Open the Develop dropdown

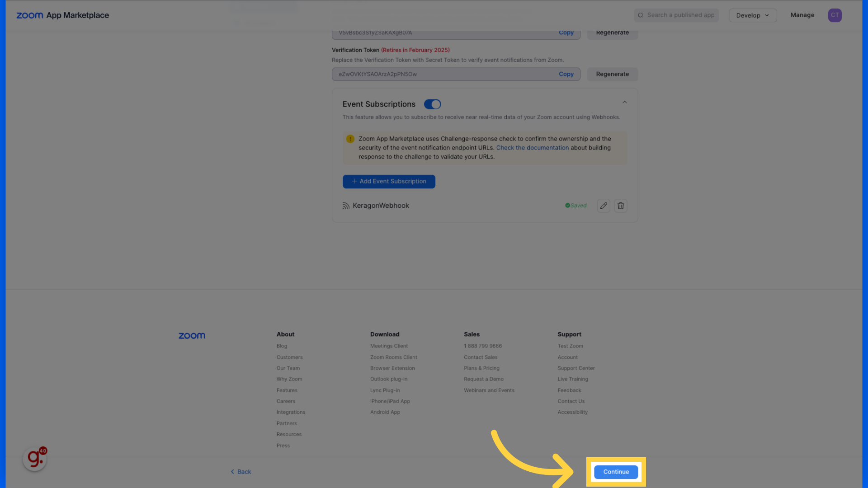pos(753,15)
